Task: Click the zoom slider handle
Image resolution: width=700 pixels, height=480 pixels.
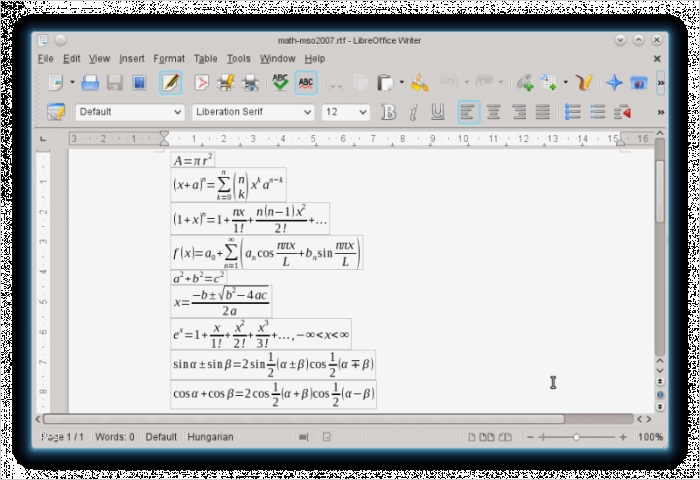Action: 576,437
